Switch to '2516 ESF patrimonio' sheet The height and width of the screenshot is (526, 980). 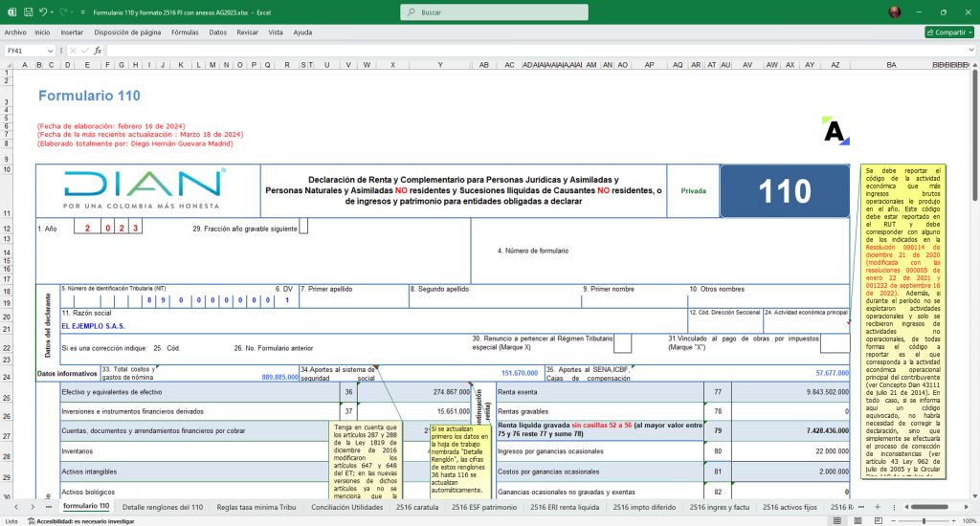pos(483,507)
